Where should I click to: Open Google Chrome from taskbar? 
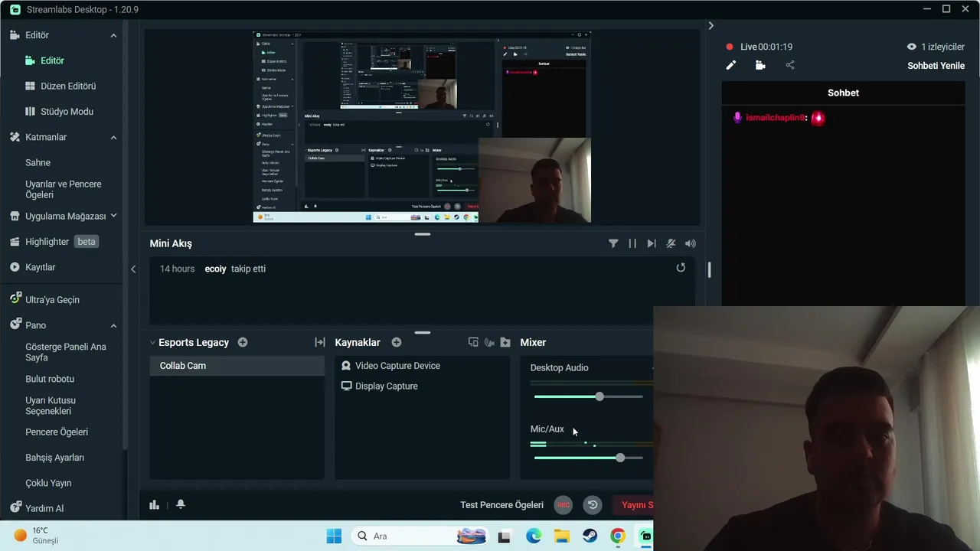click(618, 536)
